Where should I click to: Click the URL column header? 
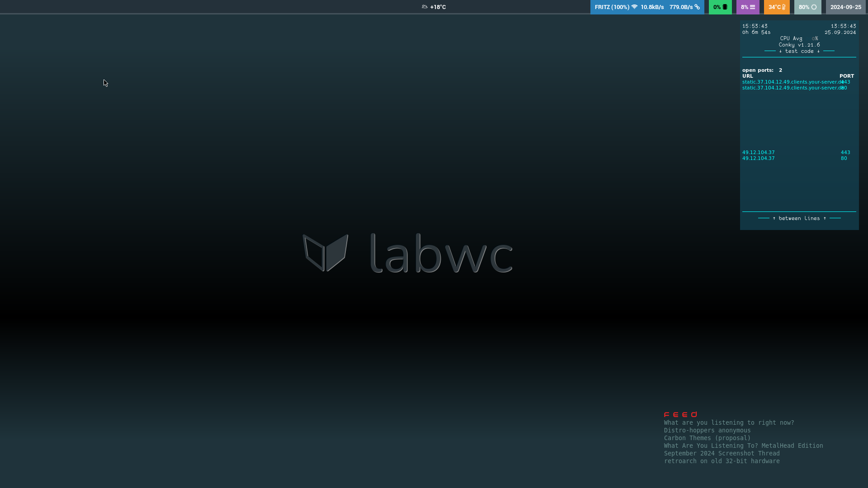(x=747, y=76)
